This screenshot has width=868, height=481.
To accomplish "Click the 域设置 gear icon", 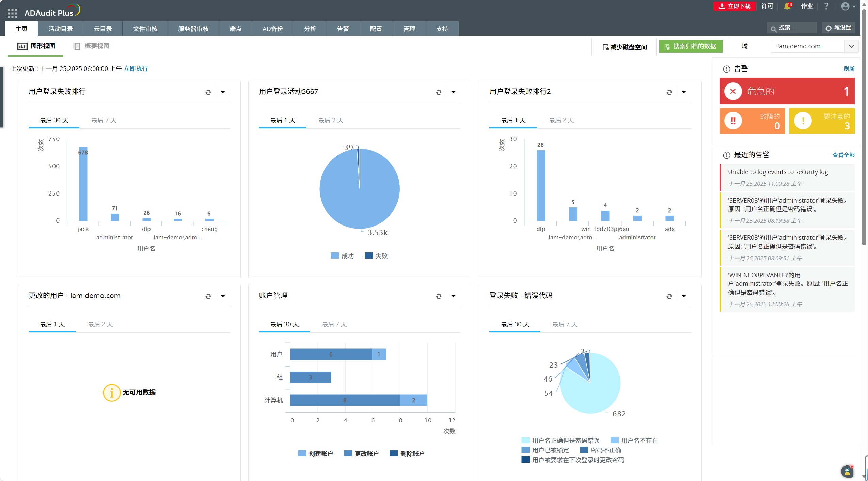I will click(828, 28).
